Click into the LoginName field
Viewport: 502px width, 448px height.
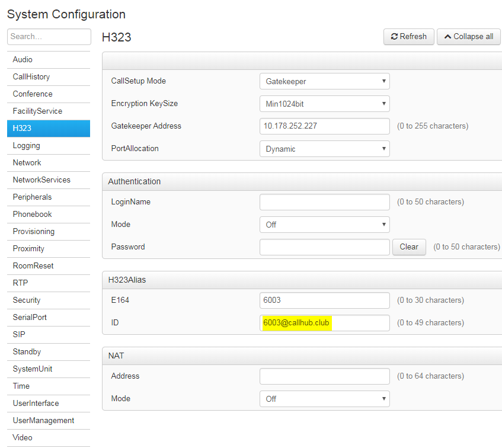[x=325, y=202]
